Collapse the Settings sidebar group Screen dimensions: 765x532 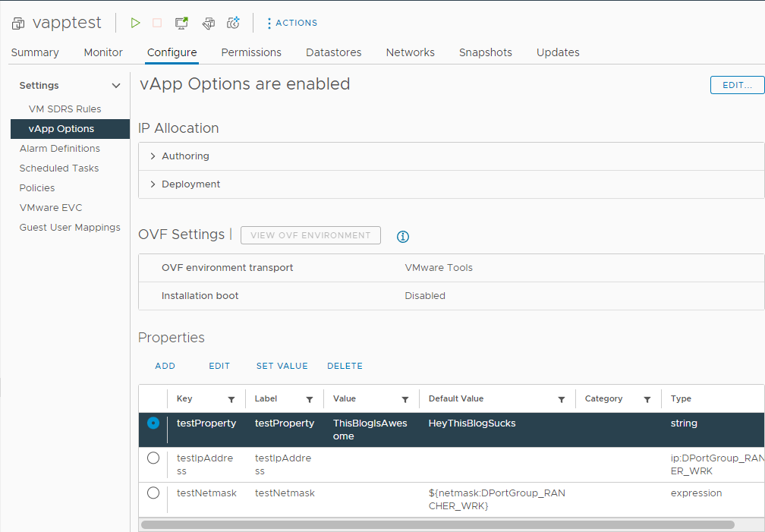click(x=116, y=86)
